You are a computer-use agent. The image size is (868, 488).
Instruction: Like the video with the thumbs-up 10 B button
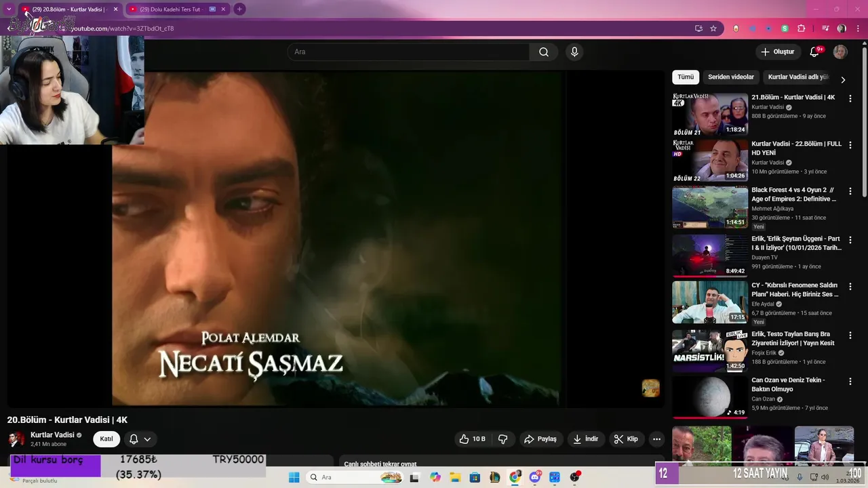click(x=472, y=439)
